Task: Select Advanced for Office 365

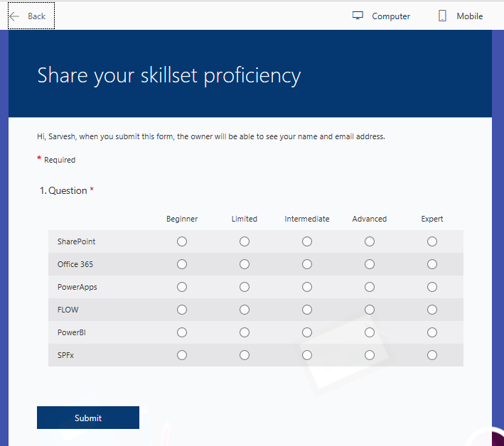Action: click(370, 264)
